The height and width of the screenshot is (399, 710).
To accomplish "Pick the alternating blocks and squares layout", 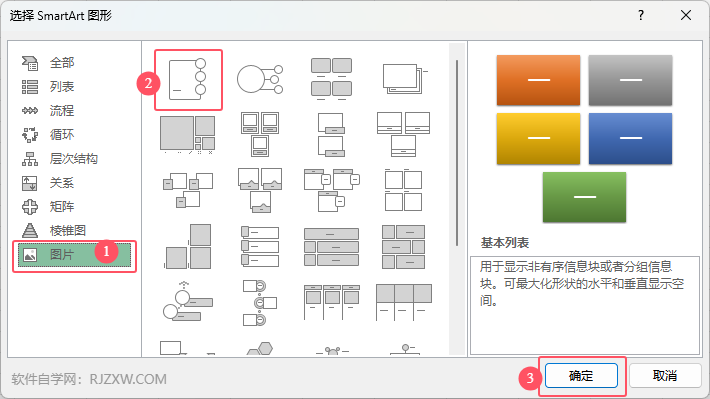I will tap(403, 246).
